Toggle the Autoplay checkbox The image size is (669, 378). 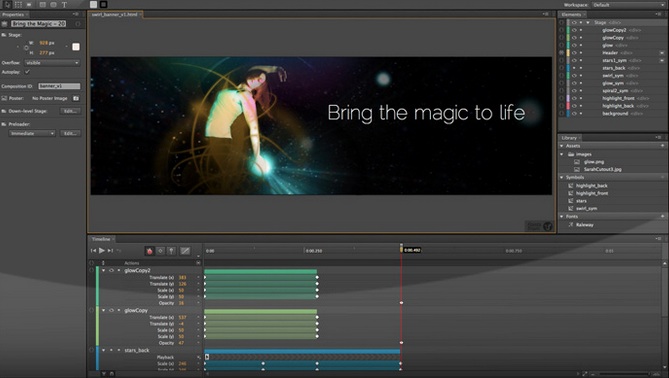[x=27, y=72]
